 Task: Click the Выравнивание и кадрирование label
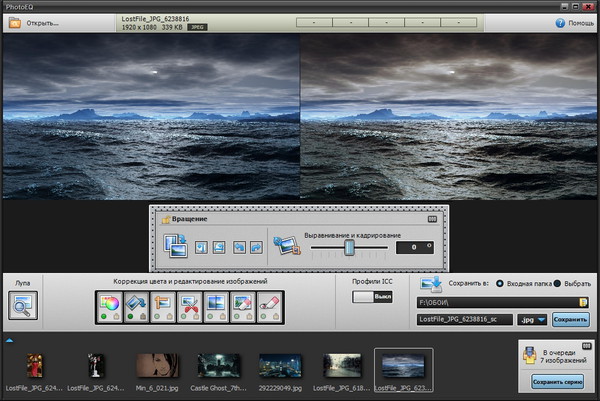(x=352, y=235)
